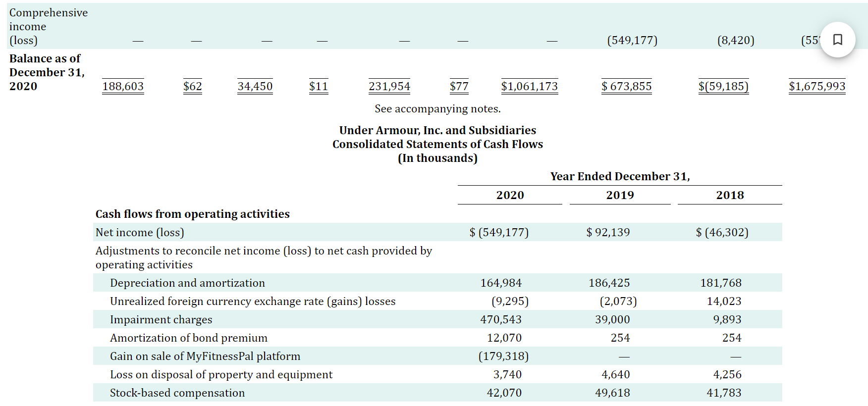Click 'Comprehensive income (loss)' row label
The image size is (868, 406).
[x=49, y=26]
